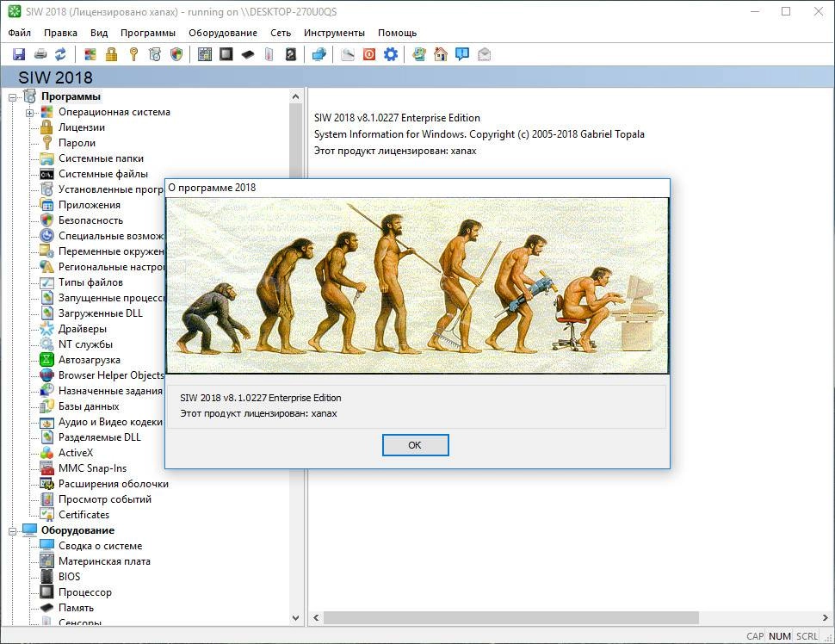Select Системные папки tree item
The image size is (835, 644).
[102, 158]
